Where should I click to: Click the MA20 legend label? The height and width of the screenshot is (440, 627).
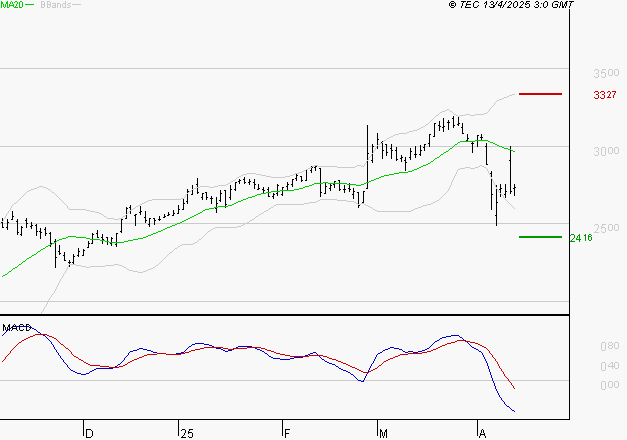point(13,5)
